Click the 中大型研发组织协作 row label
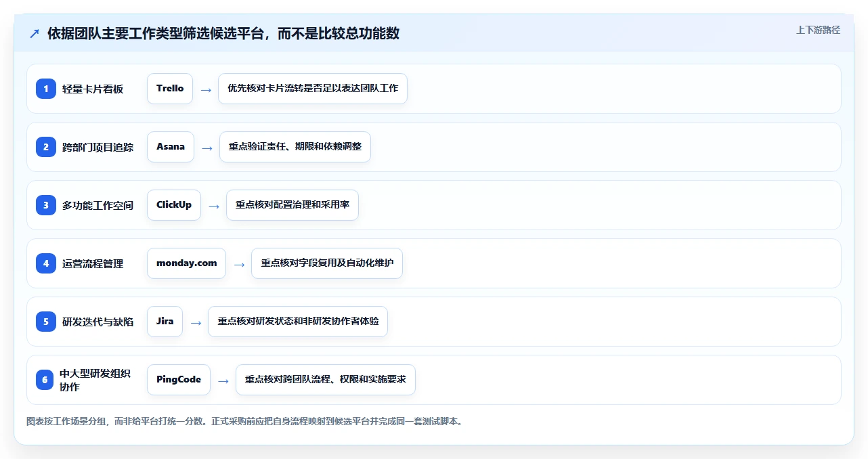This screenshot has height=459, width=868. [x=95, y=380]
